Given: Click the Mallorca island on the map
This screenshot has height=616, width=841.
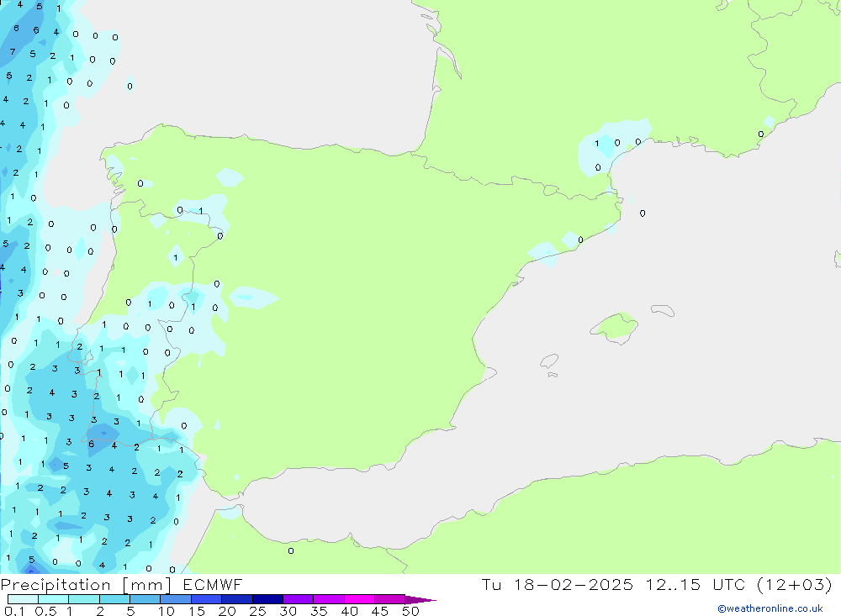Looking at the screenshot, I should (616, 327).
